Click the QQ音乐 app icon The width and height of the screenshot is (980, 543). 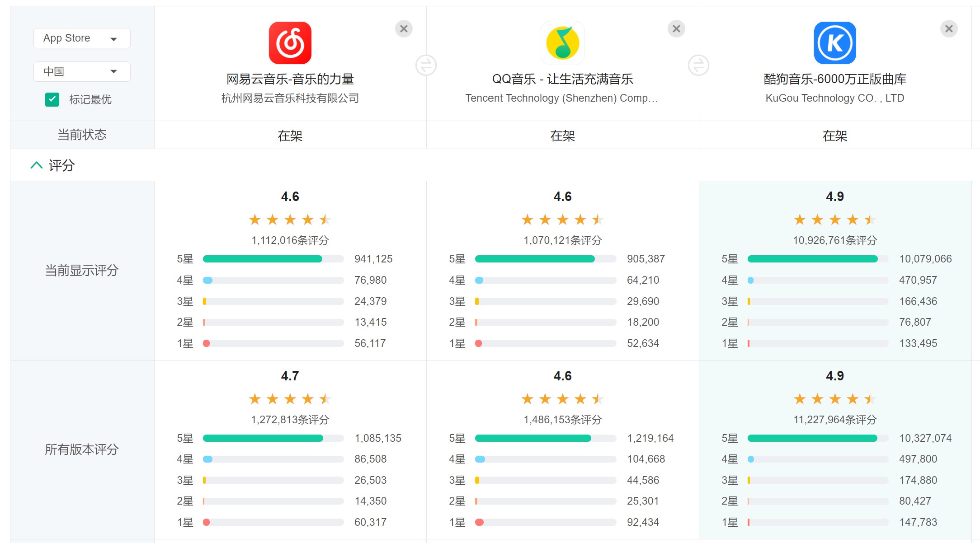(562, 43)
